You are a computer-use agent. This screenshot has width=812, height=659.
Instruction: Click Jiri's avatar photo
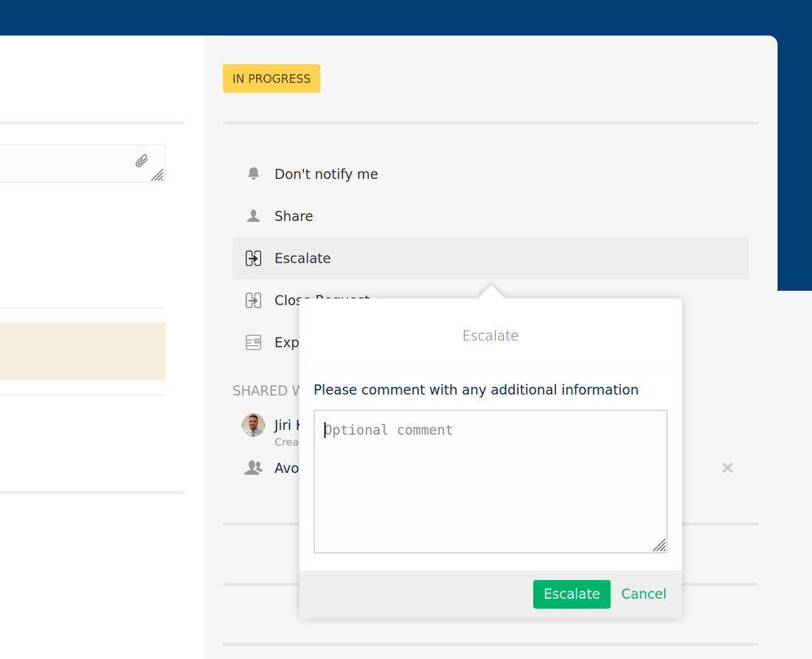(254, 425)
